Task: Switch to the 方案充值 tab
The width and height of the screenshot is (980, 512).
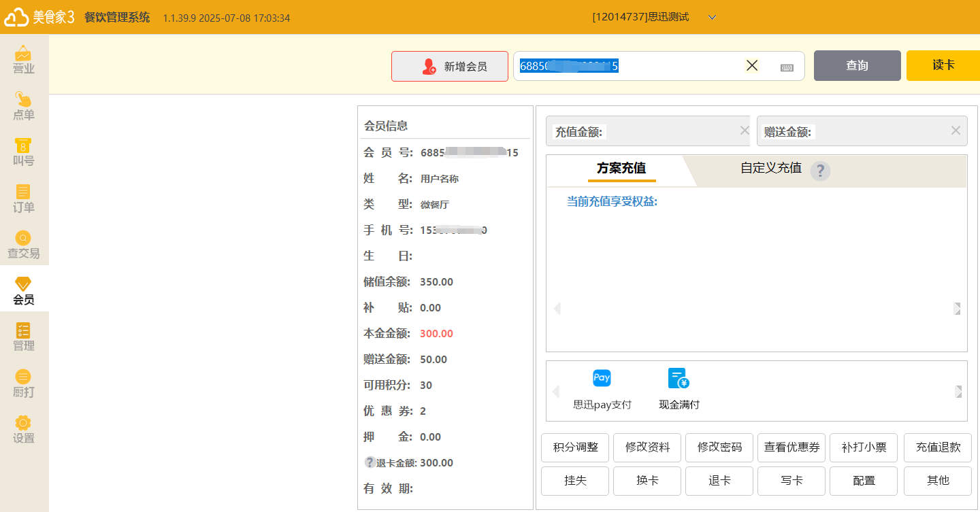Action: pyautogui.click(x=621, y=169)
